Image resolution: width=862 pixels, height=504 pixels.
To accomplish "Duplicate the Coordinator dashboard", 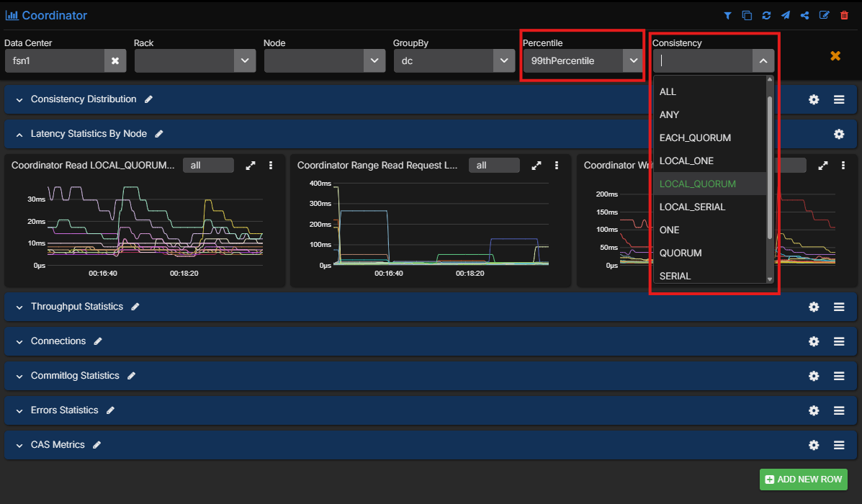I will point(747,15).
